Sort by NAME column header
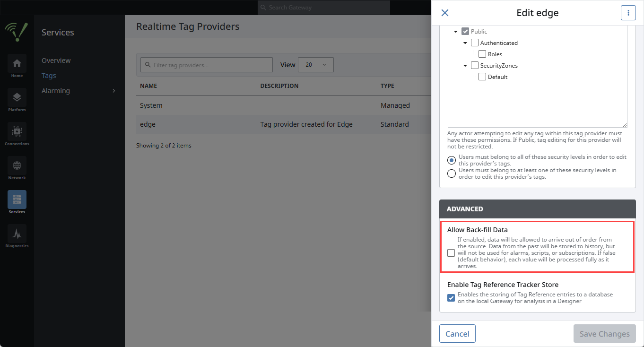This screenshot has height=347, width=644. [x=148, y=86]
